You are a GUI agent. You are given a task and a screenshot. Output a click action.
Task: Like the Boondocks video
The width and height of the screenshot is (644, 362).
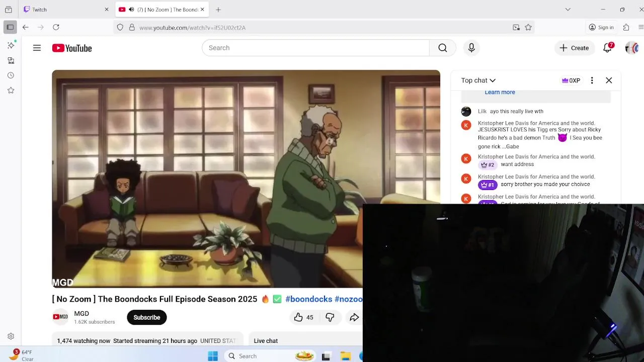pyautogui.click(x=303, y=317)
